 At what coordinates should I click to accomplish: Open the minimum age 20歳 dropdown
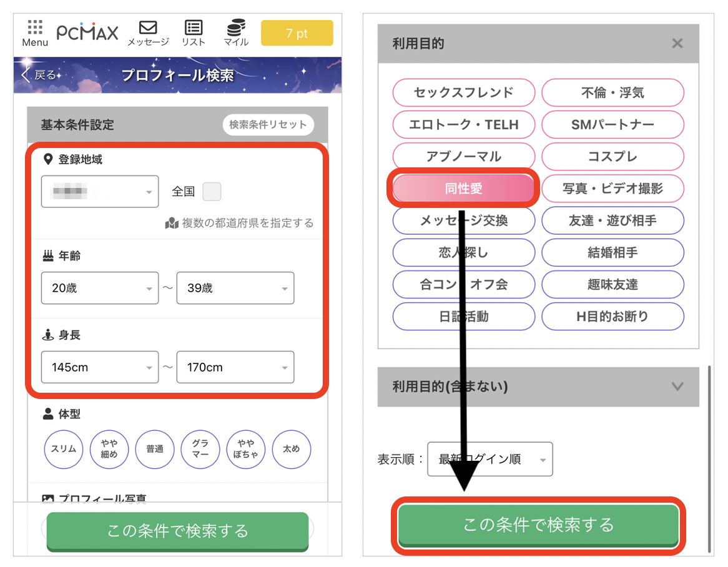coord(100,288)
